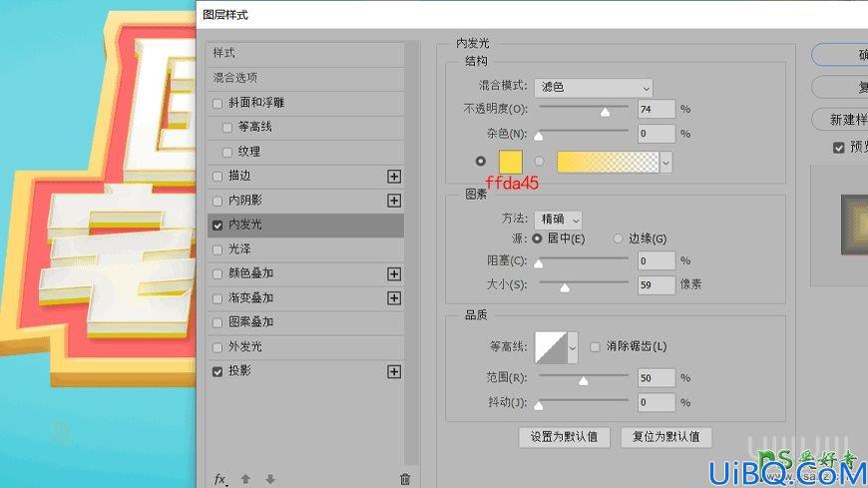Enable the 图案叠加 checkbox
The height and width of the screenshot is (488, 868).
217,323
